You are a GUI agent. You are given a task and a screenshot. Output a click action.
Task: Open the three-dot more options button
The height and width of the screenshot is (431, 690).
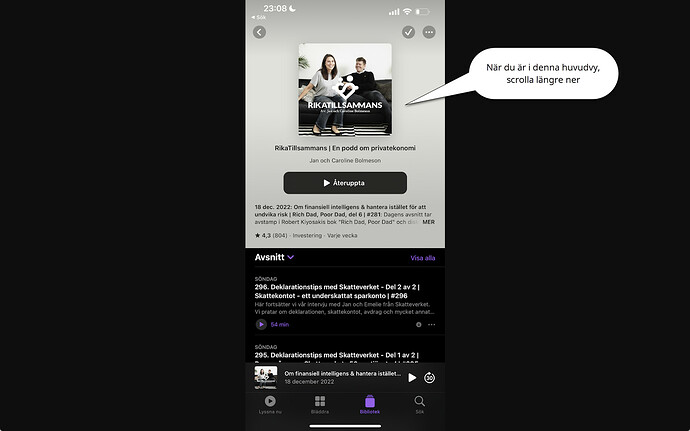(429, 32)
